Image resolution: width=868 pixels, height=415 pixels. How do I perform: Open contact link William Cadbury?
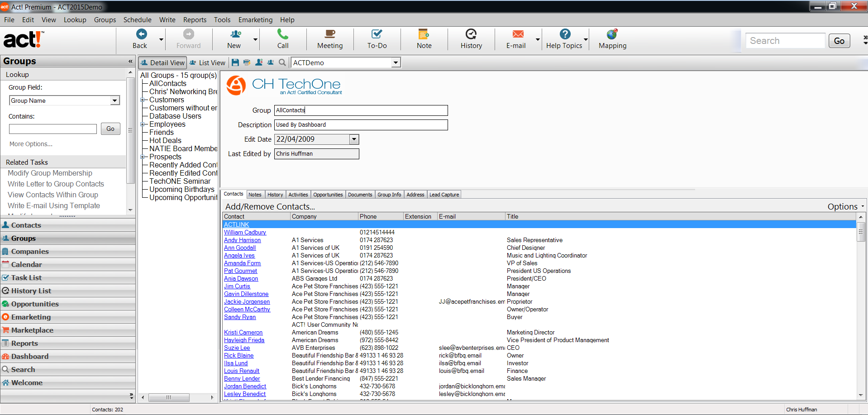(245, 232)
